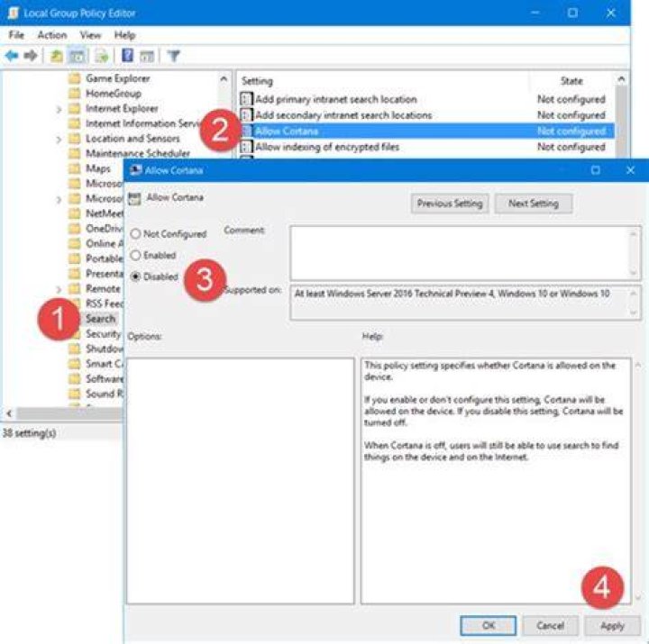Click the settings list scroll up arrow

tap(621, 78)
